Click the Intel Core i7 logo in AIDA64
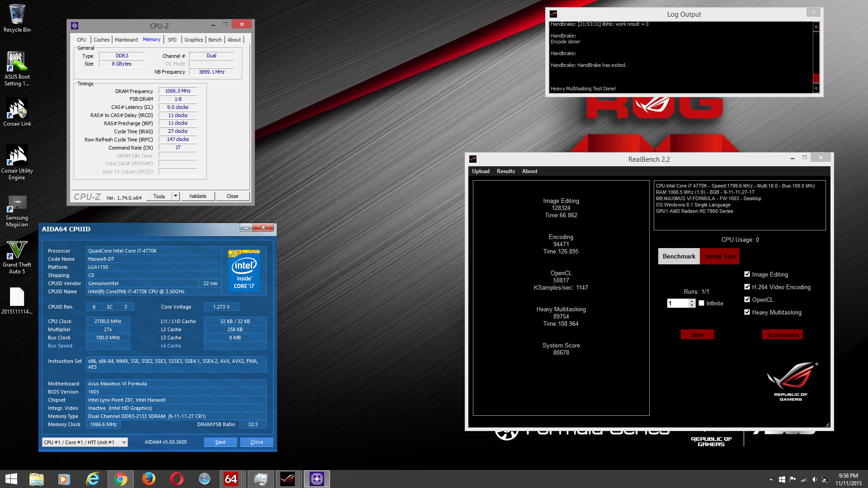Image resolution: width=868 pixels, height=488 pixels. click(x=244, y=270)
